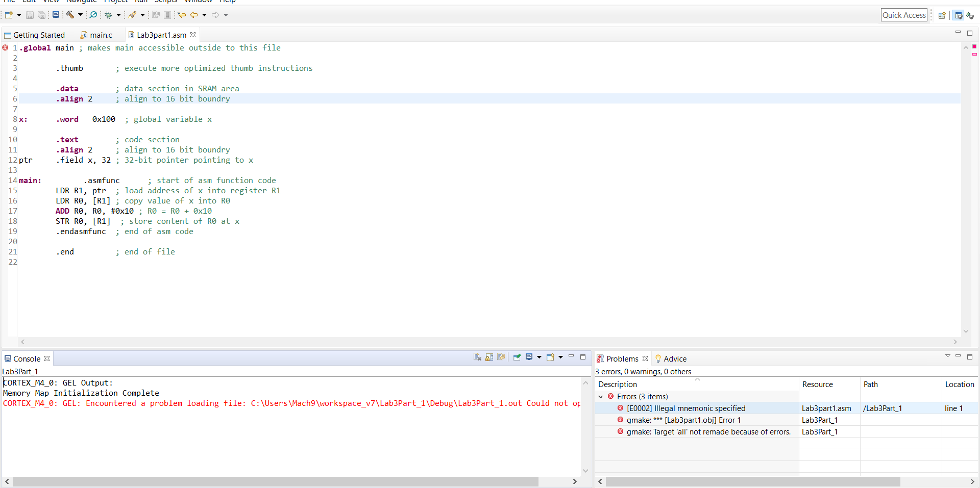Enable Scroll Lock in the Console toolbar
The width and height of the screenshot is (980, 488).
[489, 358]
